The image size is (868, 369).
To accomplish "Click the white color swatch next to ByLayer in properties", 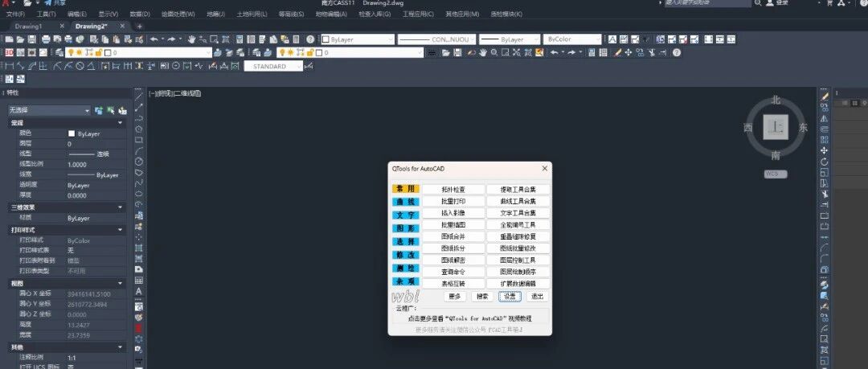I will pyautogui.click(x=72, y=133).
